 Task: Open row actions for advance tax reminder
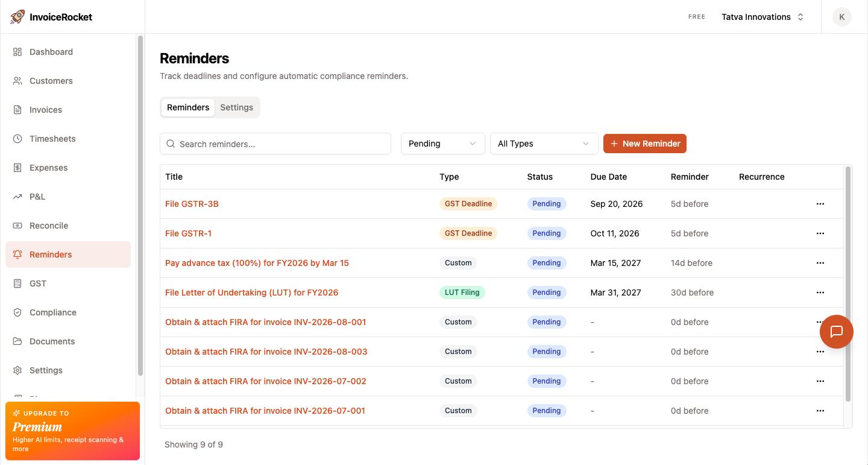pos(820,263)
